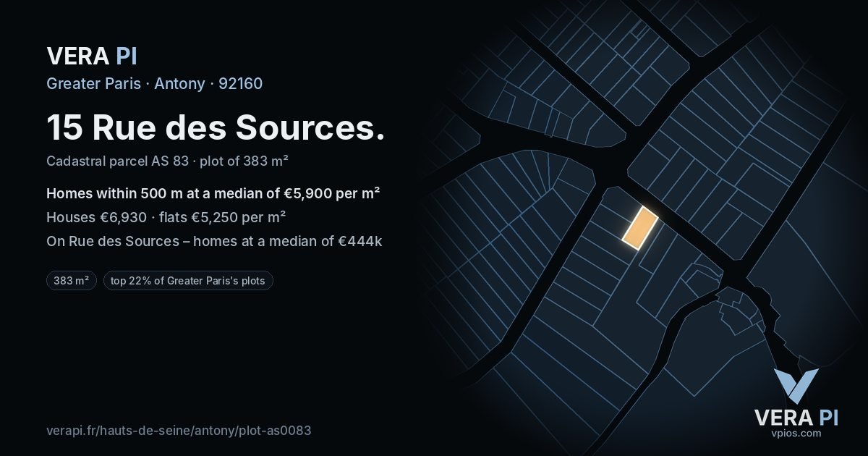Click the "383 m²" pill badge
868x456 pixels.
72,281
